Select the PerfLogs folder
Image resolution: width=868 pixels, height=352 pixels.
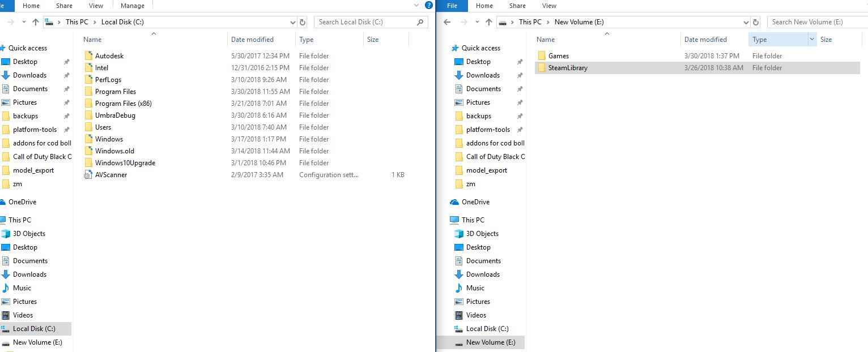[x=108, y=80]
